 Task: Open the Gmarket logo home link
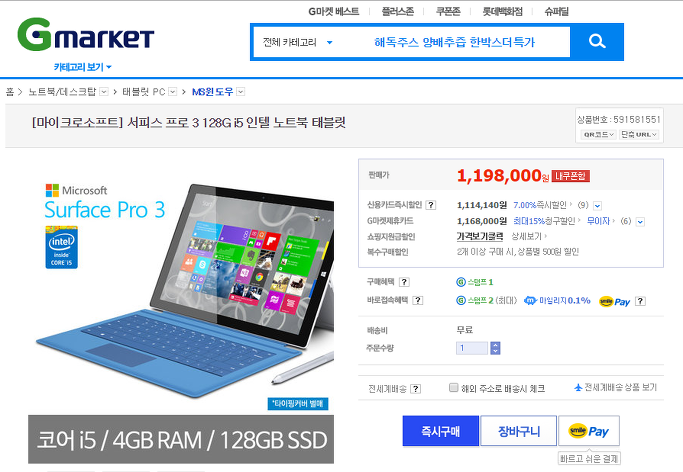tap(86, 34)
